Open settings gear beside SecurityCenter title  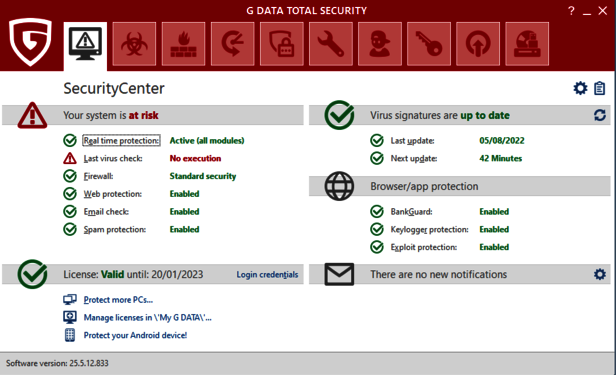tap(580, 88)
